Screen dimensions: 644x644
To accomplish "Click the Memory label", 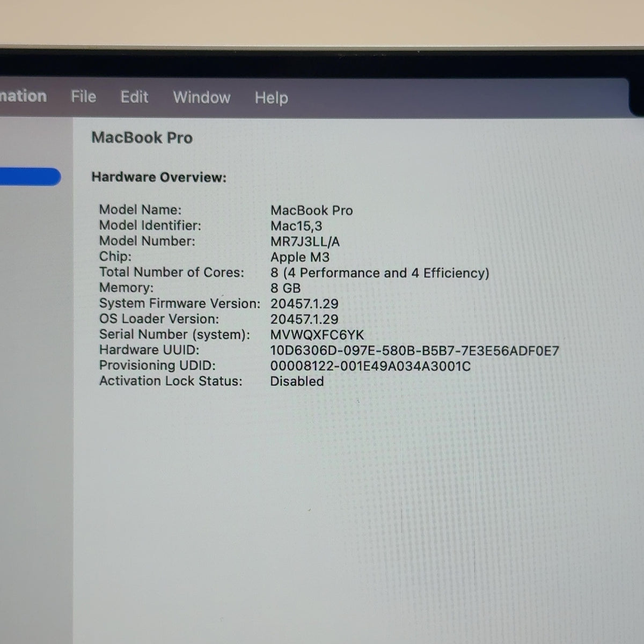I will pyautogui.click(x=126, y=288).
